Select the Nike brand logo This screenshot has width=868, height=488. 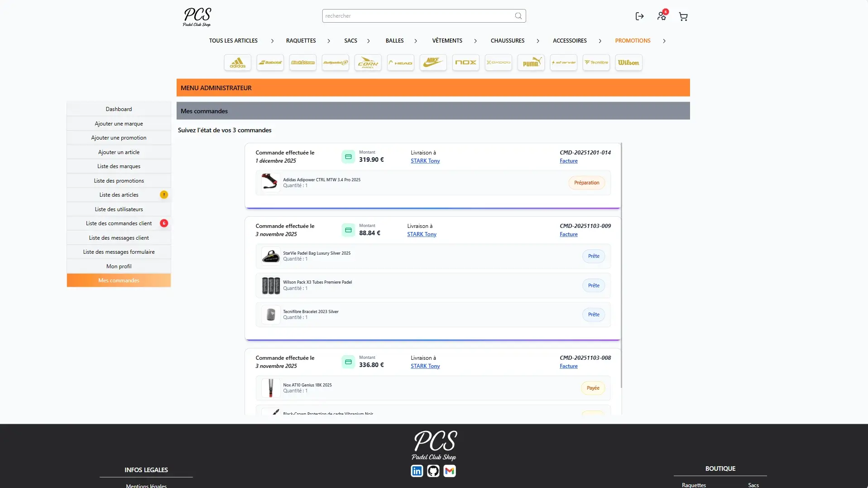[x=433, y=63]
